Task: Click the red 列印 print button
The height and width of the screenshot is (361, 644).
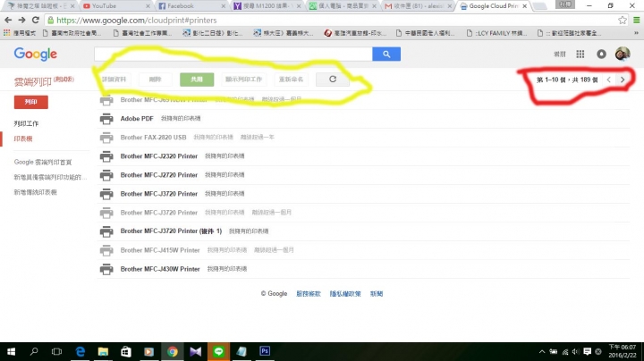Action: coord(30,102)
